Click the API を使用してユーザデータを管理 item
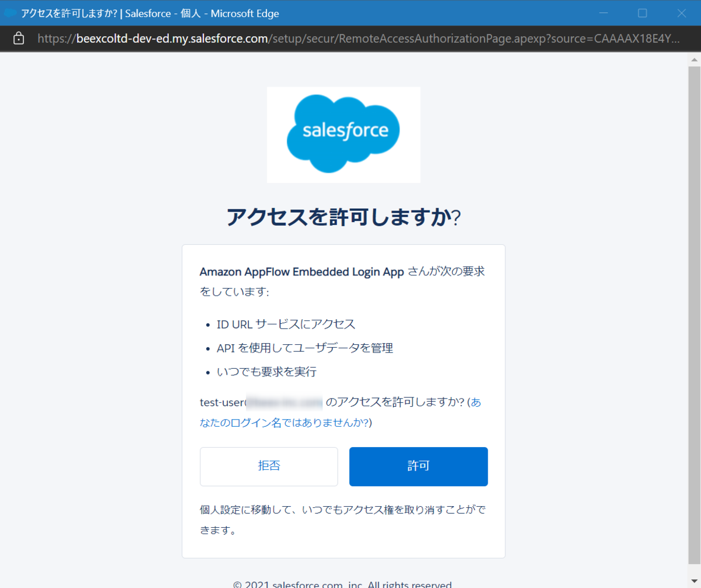 click(305, 348)
